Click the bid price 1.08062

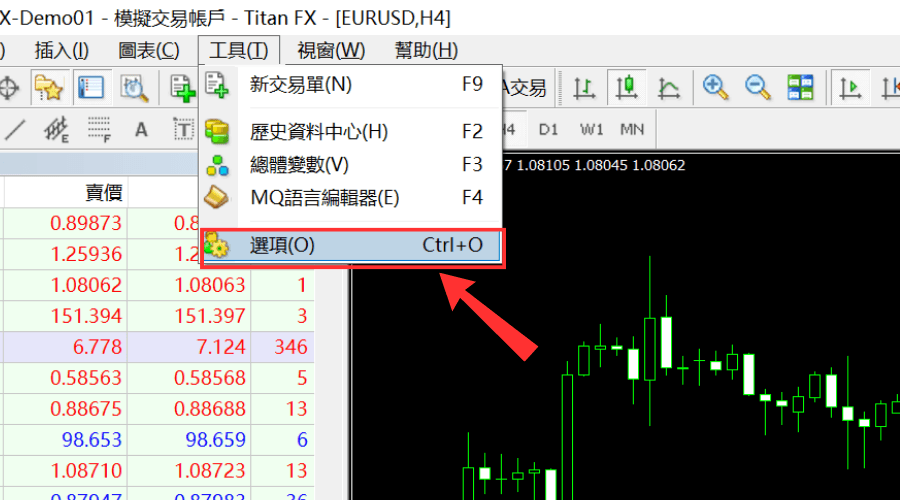(x=86, y=285)
